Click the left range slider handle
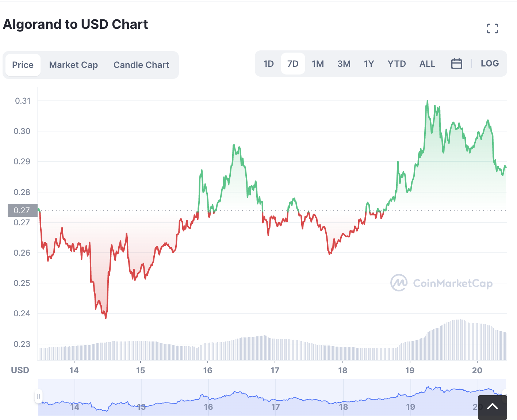This screenshot has height=420, width=517. tap(38, 396)
